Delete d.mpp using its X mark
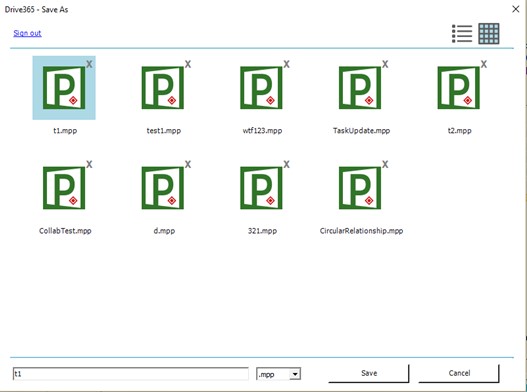 188,164
